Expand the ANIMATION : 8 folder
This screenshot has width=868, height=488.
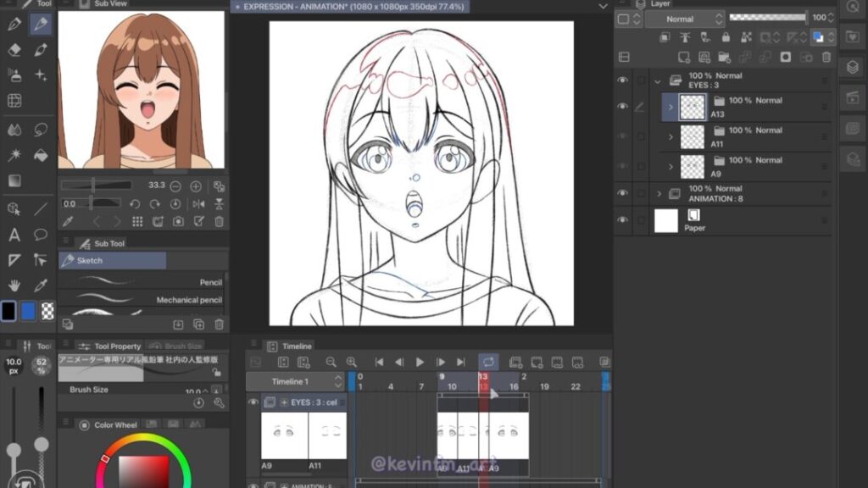pyautogui.click(x=659, y=194)
